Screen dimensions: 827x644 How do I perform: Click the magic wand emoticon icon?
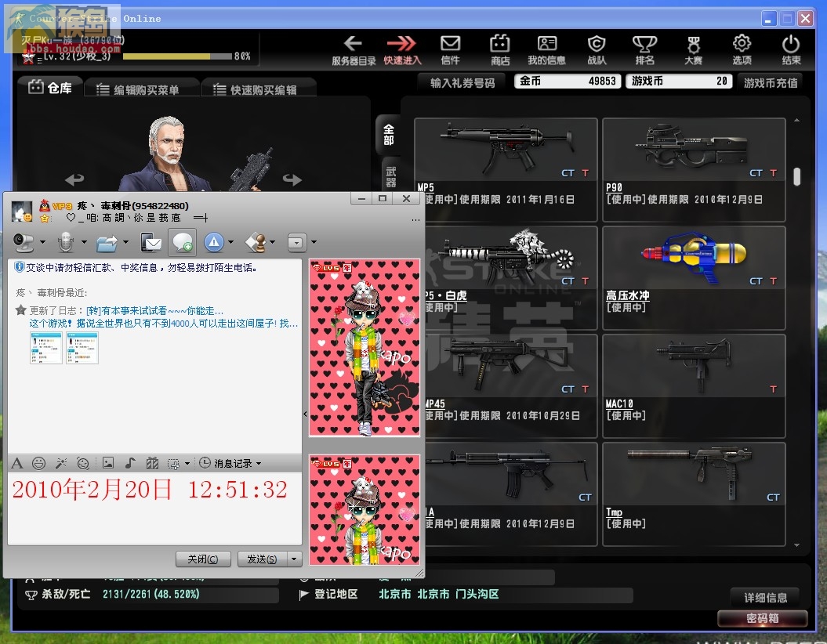pyautogui.click(x=61, y=463)
